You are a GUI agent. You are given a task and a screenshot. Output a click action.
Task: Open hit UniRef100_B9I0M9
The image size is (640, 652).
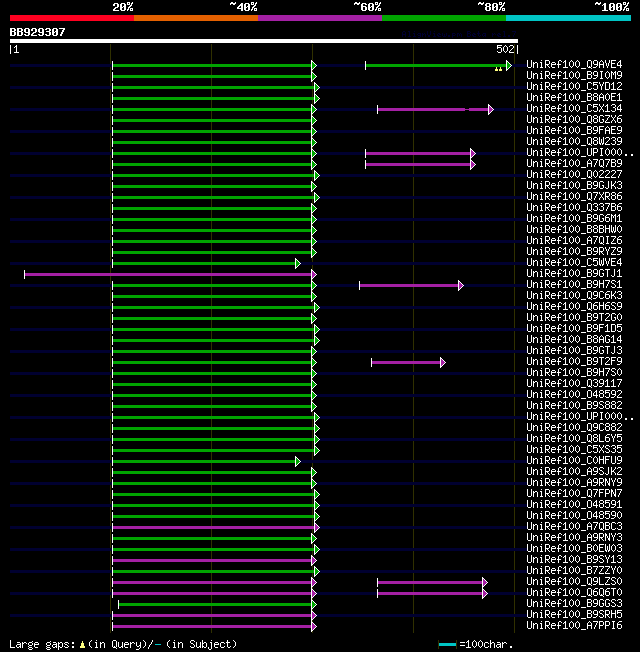[574, 75]
